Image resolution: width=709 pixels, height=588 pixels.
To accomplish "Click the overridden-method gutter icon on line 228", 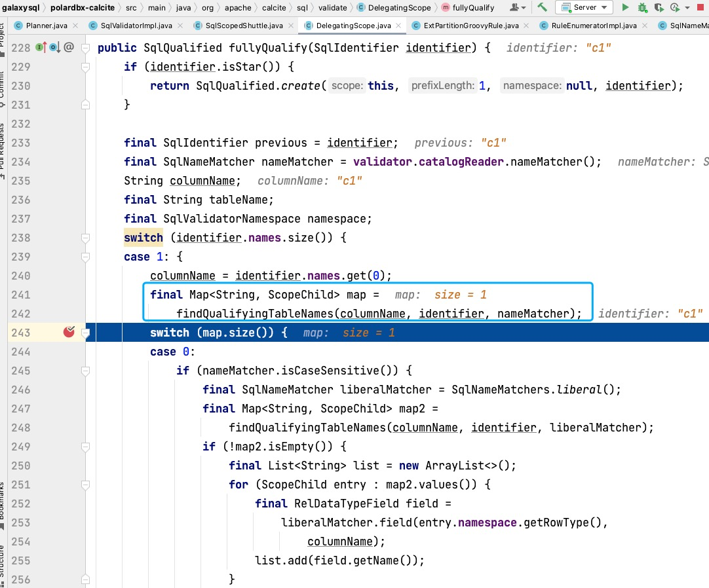I will 54,46.
